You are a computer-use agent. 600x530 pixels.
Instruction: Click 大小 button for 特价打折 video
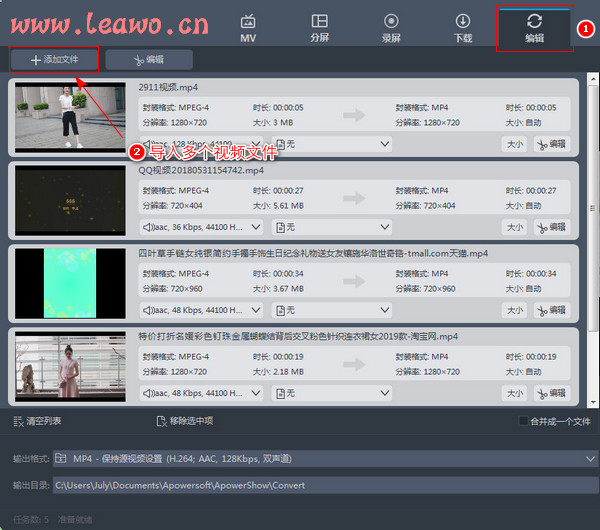pos(514,393)
